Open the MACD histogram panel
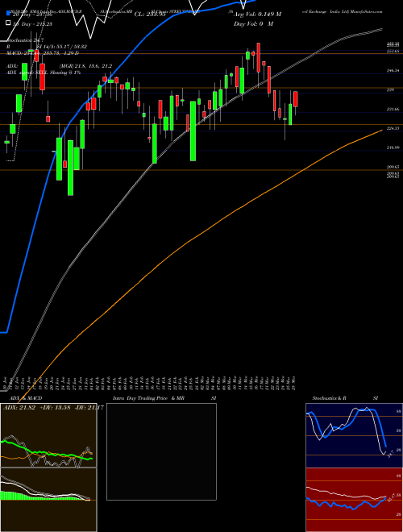The width and height of the screenshot is (403, 532). coord(48,500)
